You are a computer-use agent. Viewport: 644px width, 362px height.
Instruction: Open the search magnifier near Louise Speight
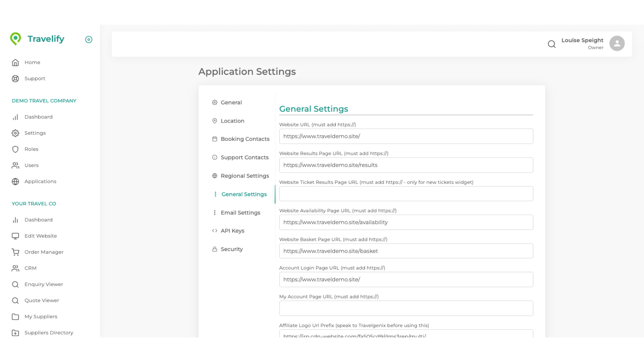(551, 44)
